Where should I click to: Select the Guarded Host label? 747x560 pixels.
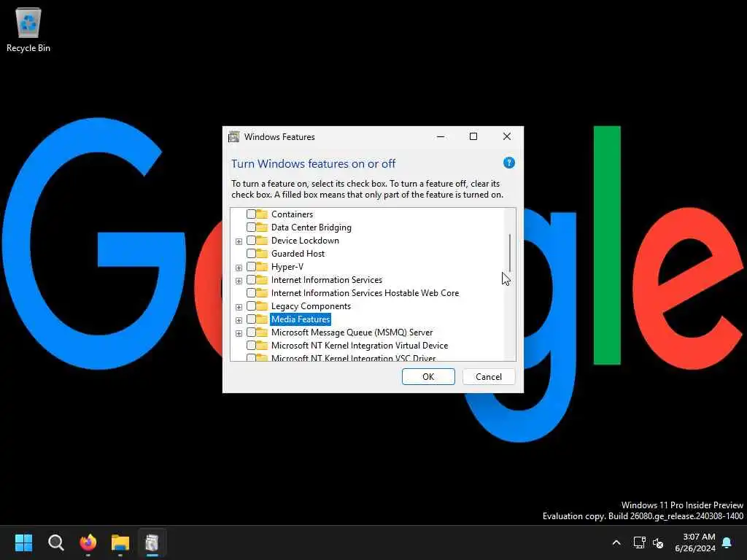click(x=298, y=253)
